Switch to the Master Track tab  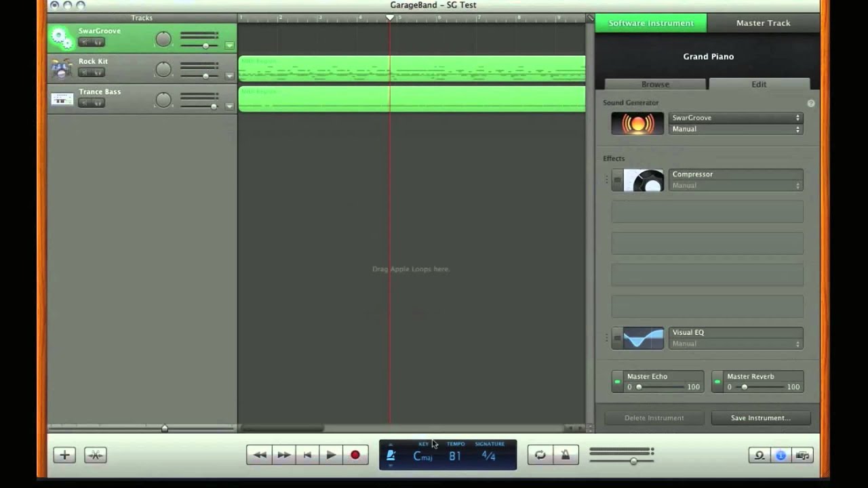coord(764,23)
